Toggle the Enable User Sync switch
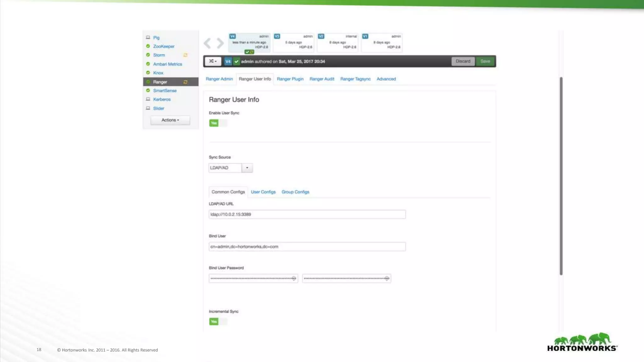This screenshot has height=362, width=644. pyautogui.click(x=218, y=123)
